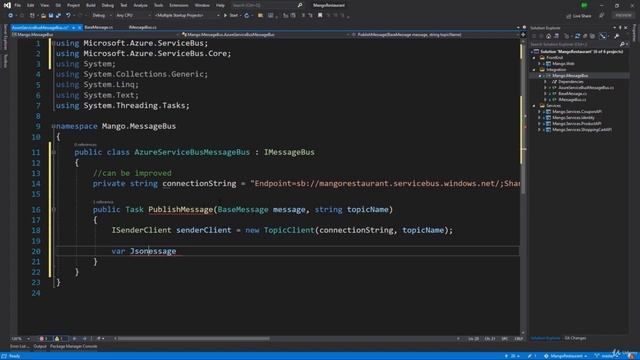Collapse the FrontEnd solution folder
Viewport: 640px width, 360px height.
(x=534, y=58)
